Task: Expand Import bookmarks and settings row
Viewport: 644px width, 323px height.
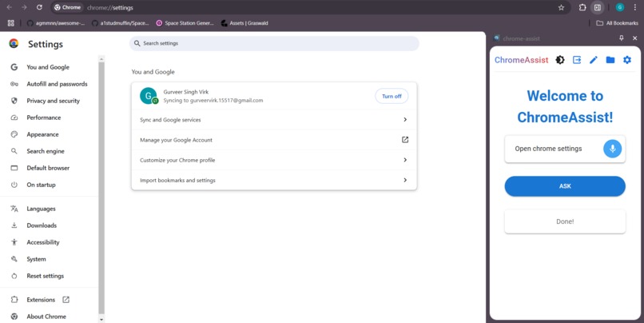Action: [274, 180]
